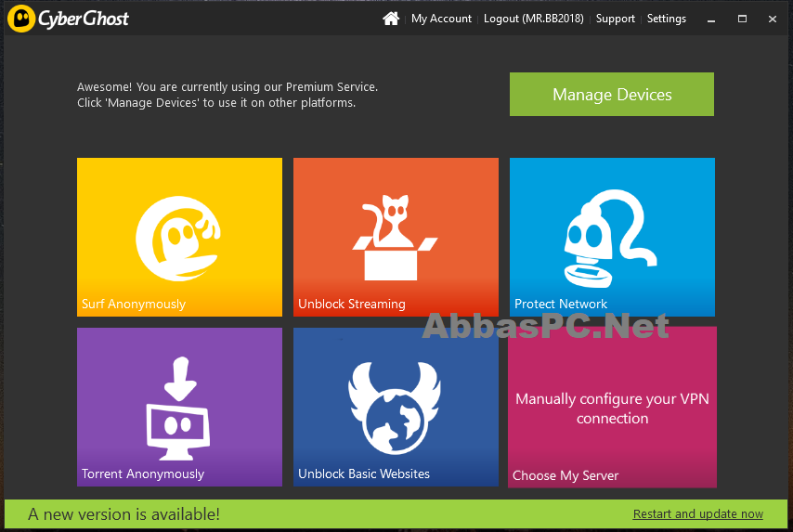Click the Home icon in the header
The width and height of the screenshot is (793, 532).
[390, 19]
